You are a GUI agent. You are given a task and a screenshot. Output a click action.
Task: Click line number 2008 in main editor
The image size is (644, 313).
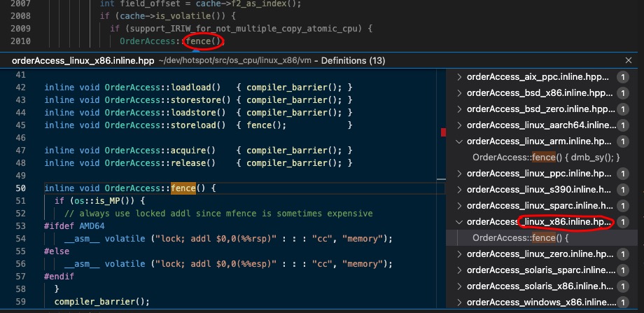(x=20, y=16)
